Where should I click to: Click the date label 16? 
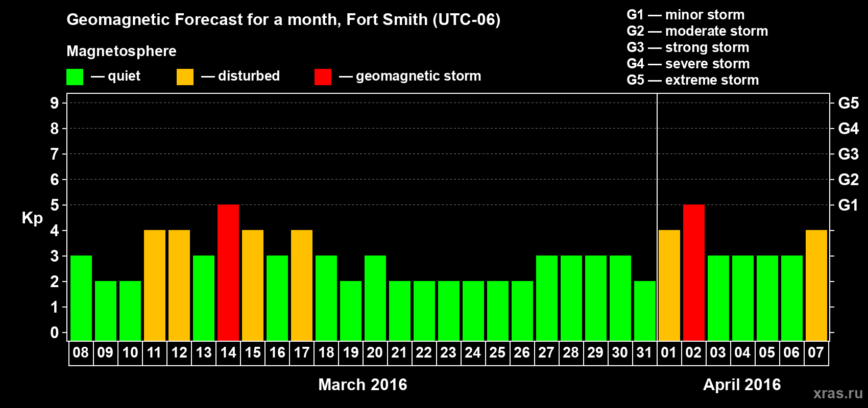pyautogui.click(x=277, y=353)
